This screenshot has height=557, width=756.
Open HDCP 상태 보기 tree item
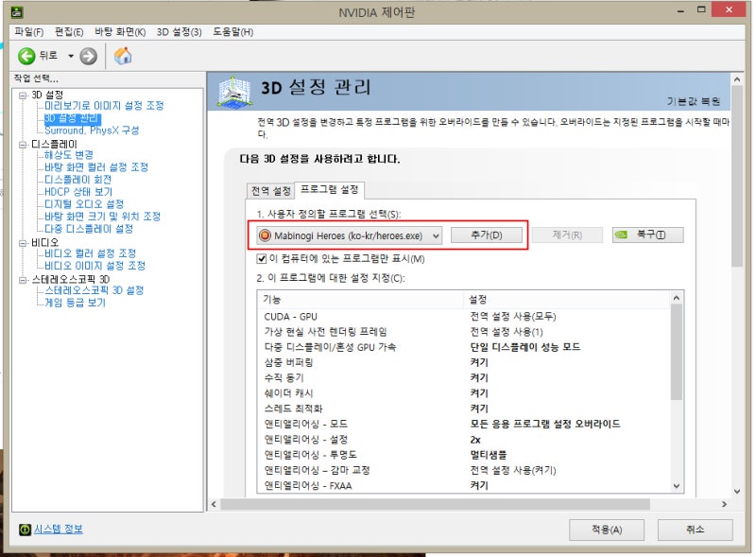(x=78, y=192)
